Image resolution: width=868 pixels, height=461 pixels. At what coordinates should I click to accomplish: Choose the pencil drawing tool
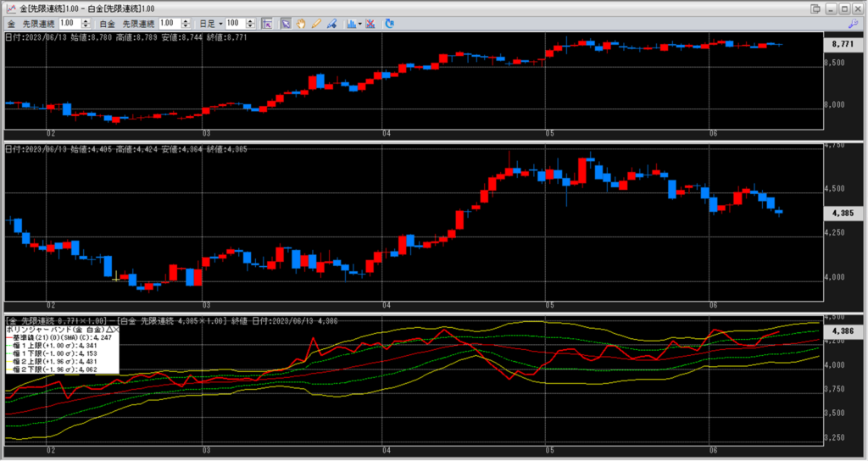pos(316,24)
